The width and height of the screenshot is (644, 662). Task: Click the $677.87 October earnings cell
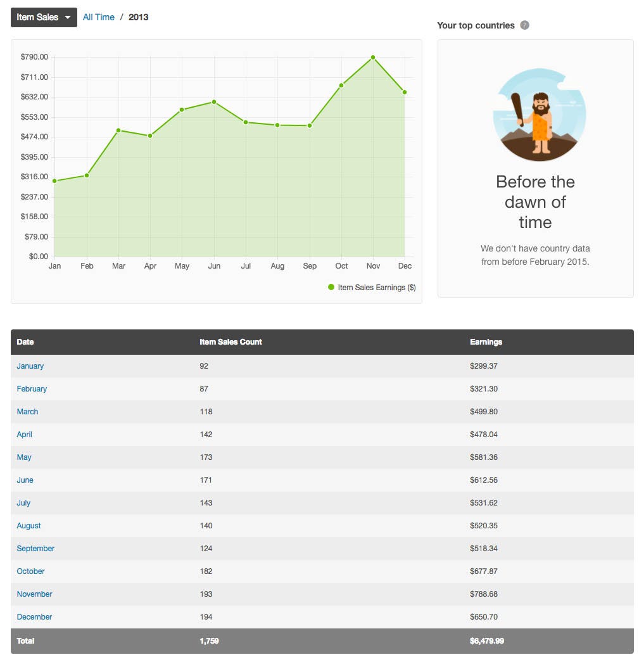pyautogui.click(x=484, y=571)
